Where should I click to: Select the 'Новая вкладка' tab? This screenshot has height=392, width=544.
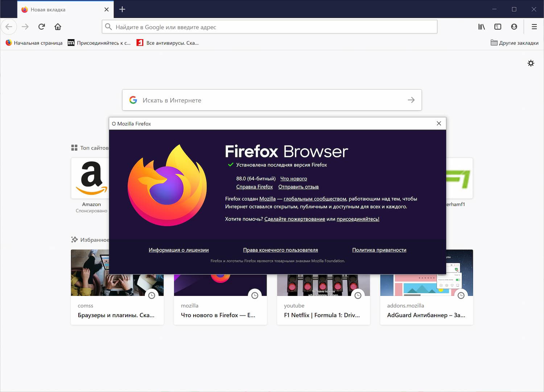[65, 9]
